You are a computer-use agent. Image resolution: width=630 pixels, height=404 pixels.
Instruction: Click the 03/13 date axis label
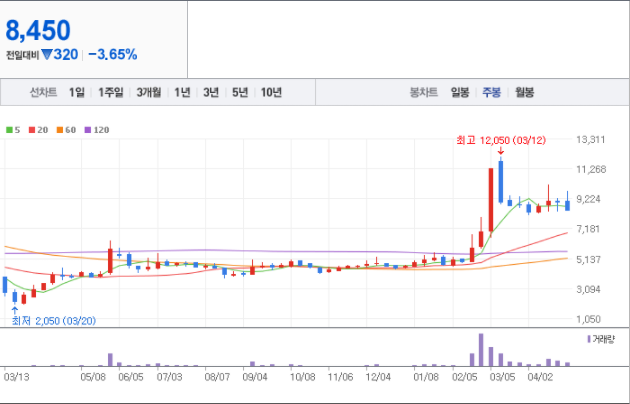(16, 377)
